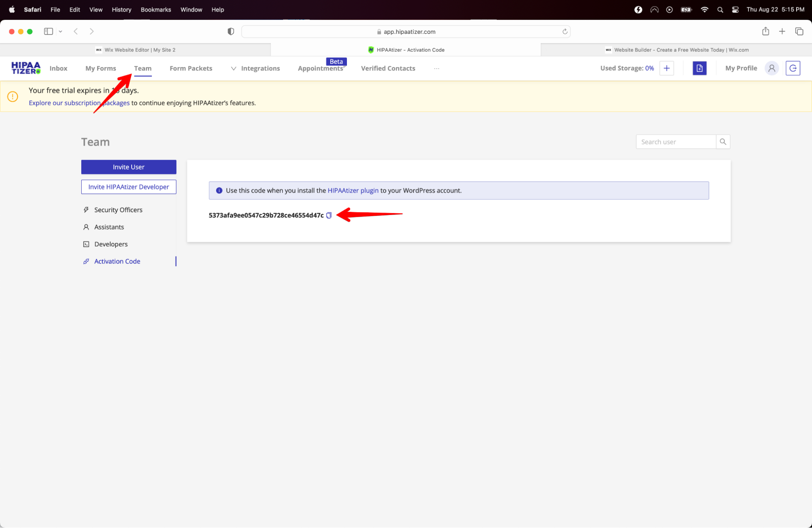Click the blue new form document icon
The height and width of the screenshot is (528, 812).
[x=699, y=68]
